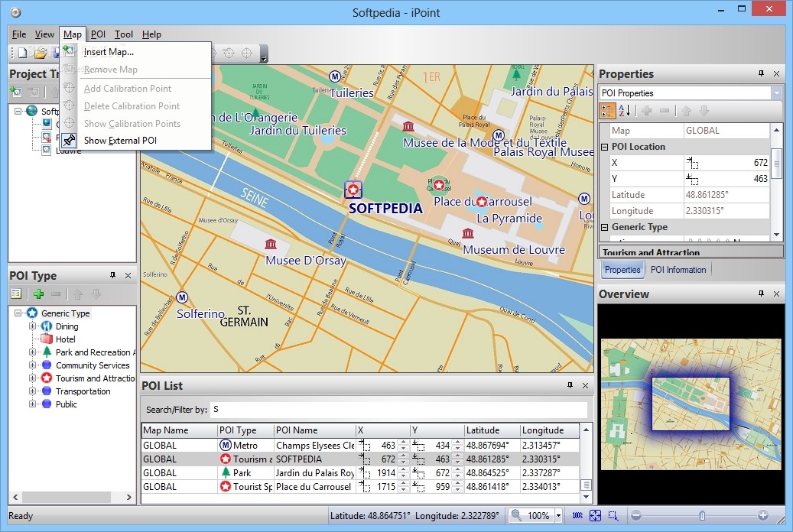
Task: Expand the Public type node
Action: (32, 404)
